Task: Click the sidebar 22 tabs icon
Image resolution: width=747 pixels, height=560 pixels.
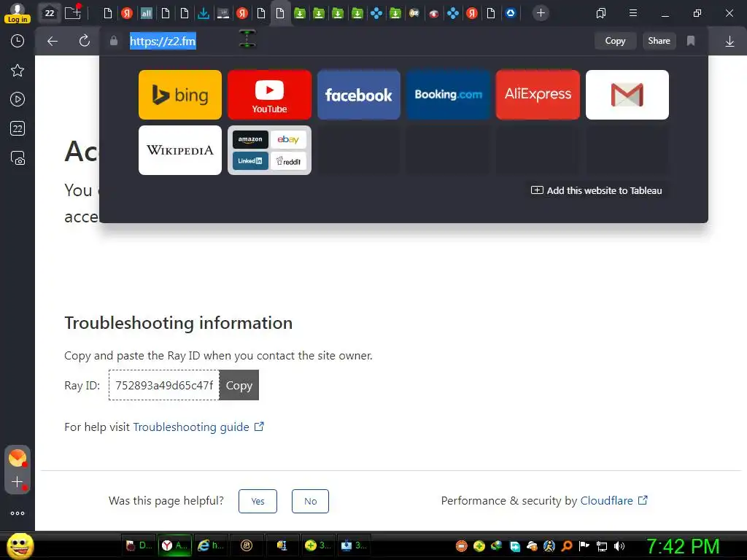Action: click(x=18, y=128)
